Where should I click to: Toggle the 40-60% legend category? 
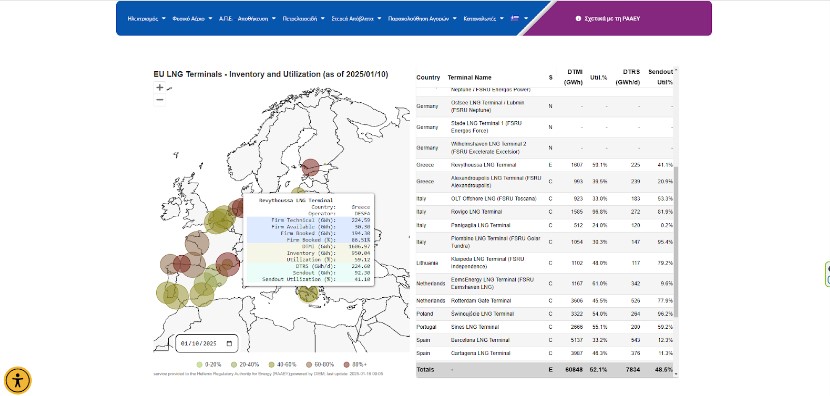pyautogui.click(x=282, y=364)
